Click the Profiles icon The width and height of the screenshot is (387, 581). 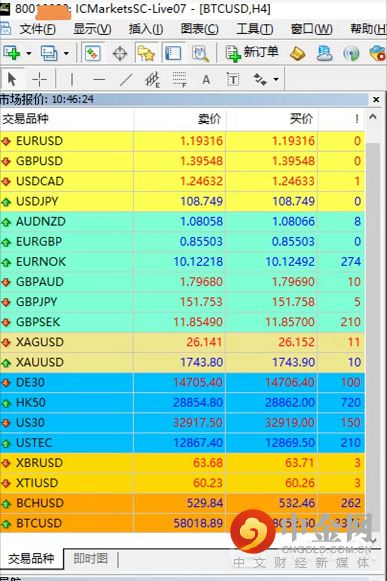pyautogui.click(x=49, y=53)
